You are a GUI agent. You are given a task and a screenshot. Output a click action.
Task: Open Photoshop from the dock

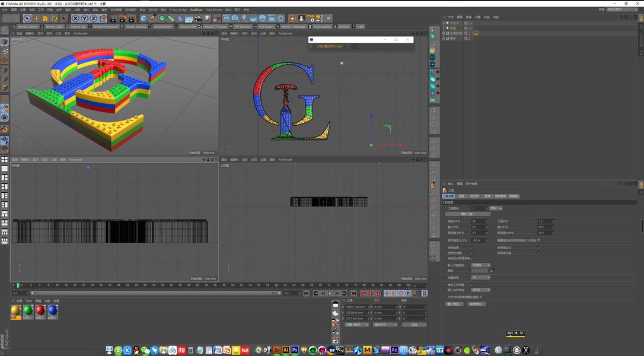[x=295, y=350]
